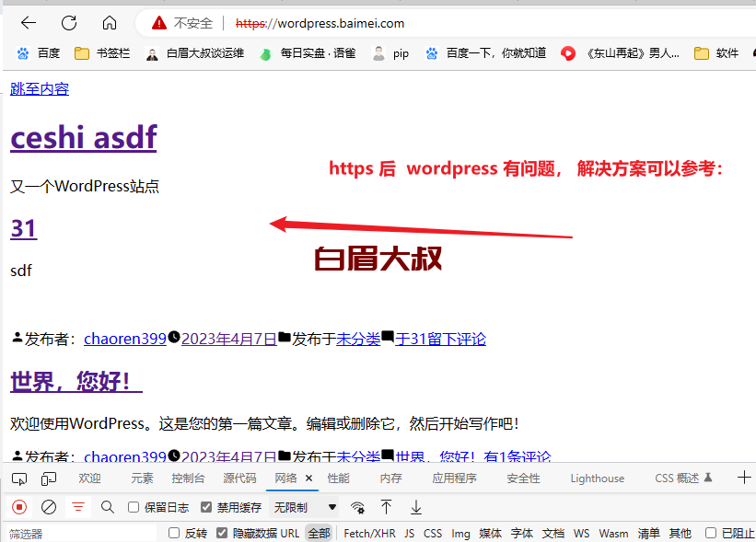Switch to the 应用程序 DevTools tab
Screen dimensions: 756x542
pos(454,479)
